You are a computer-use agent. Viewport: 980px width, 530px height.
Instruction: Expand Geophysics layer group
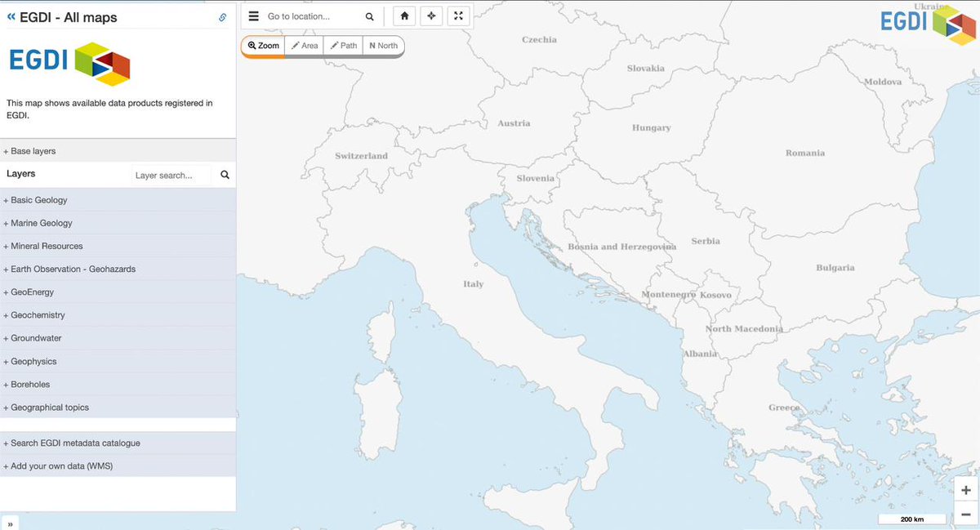[x=118, y=361]
